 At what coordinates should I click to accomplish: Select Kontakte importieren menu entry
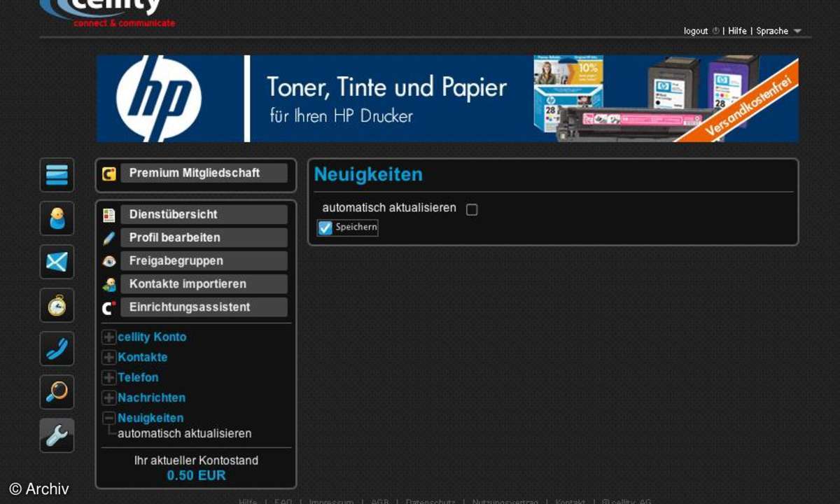tap(204, 283)
